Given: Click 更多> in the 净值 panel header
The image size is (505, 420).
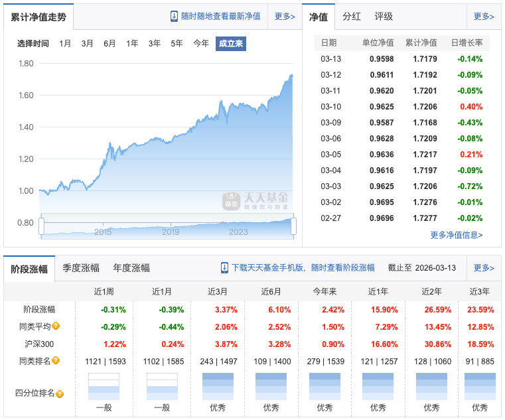Looking at the screenshot, I should point(484,17).
